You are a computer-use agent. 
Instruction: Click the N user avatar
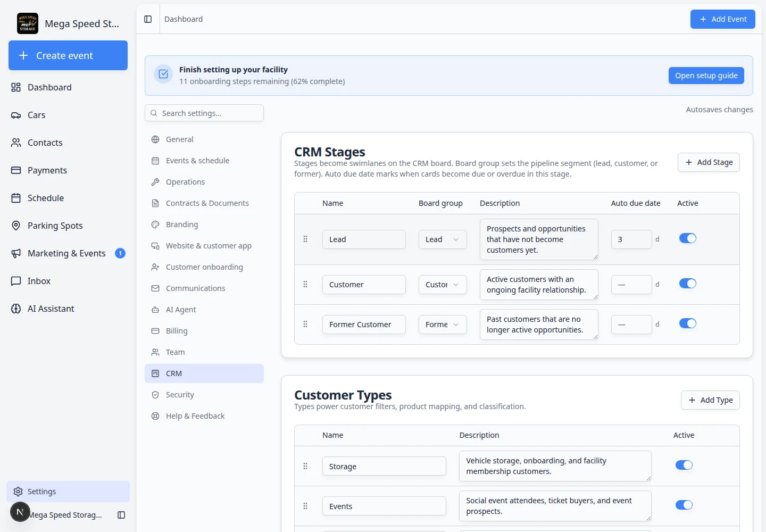point(20,512)
